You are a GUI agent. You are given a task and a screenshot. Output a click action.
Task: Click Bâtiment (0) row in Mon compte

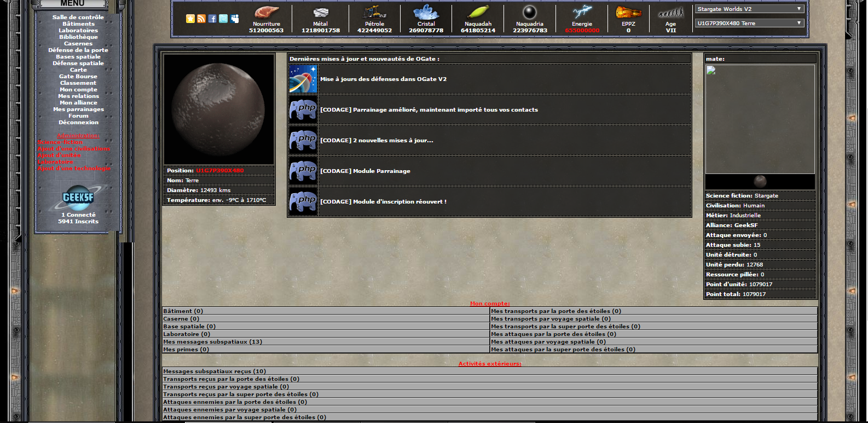326,311
